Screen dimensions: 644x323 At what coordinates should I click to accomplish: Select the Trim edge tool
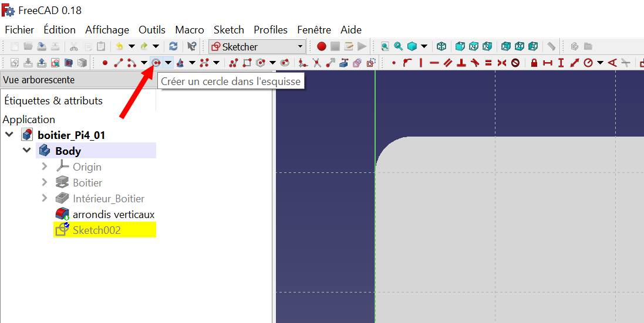316,63
